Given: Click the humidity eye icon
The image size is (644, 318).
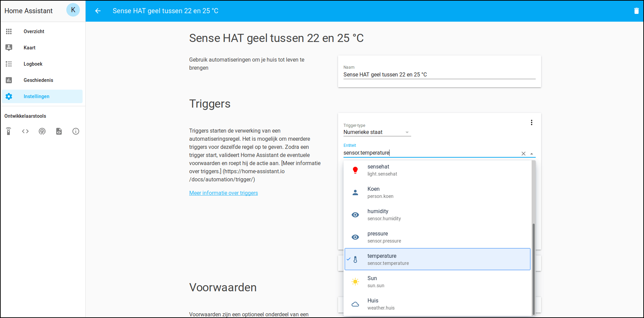Looking at the screenshot, I should (355, 215).
